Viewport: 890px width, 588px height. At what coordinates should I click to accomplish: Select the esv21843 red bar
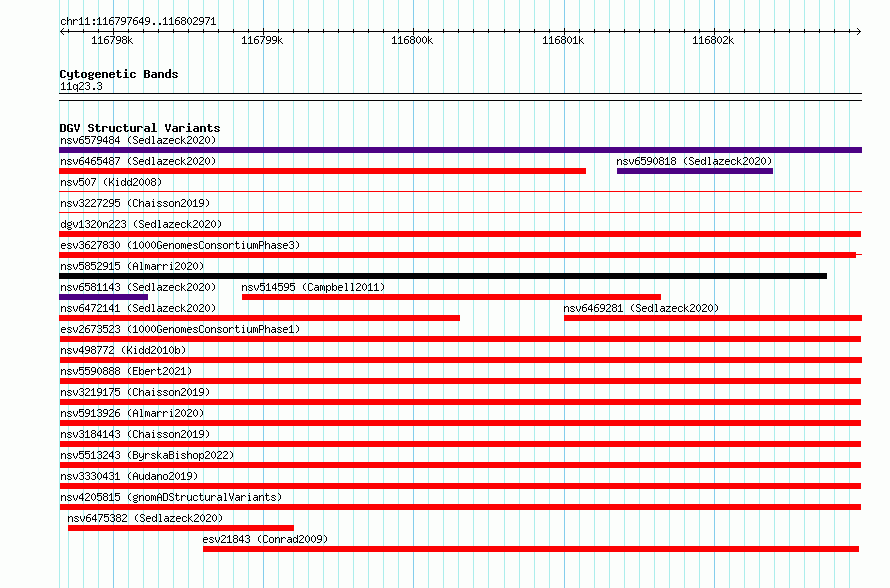coord(531,549)
